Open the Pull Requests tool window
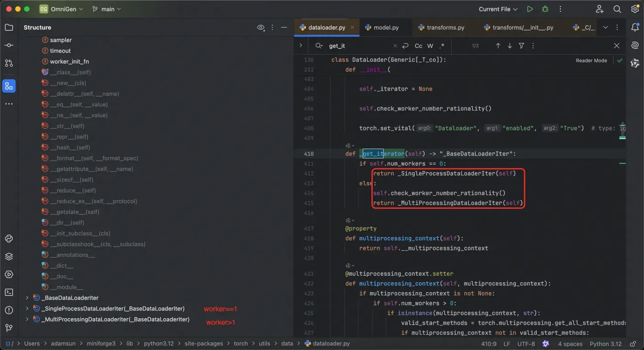 click(x=9, y=63)
